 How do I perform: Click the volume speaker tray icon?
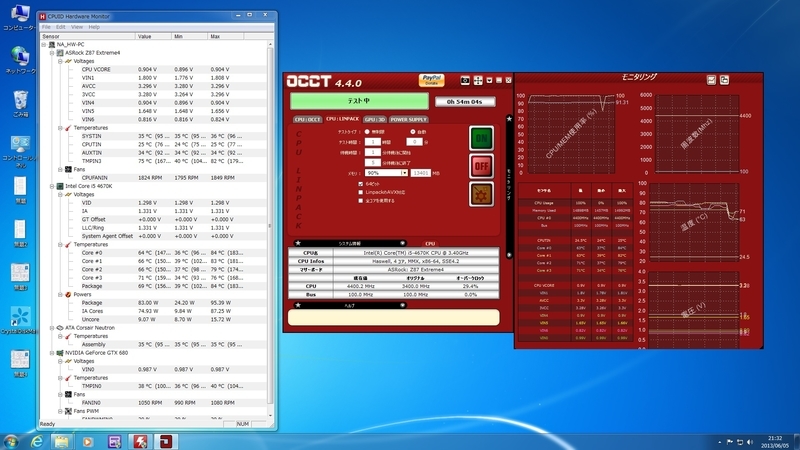coord(750,442)
